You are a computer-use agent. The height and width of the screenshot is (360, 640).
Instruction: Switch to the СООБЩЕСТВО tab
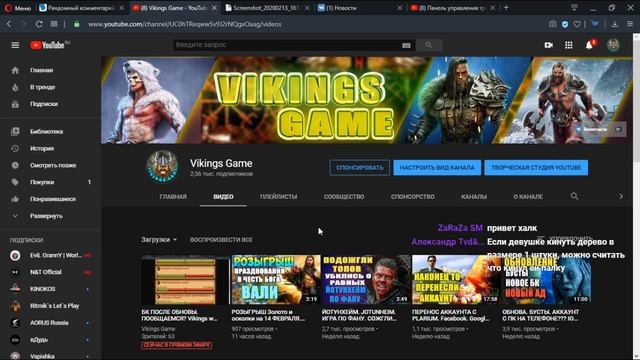tap(344, 197)
